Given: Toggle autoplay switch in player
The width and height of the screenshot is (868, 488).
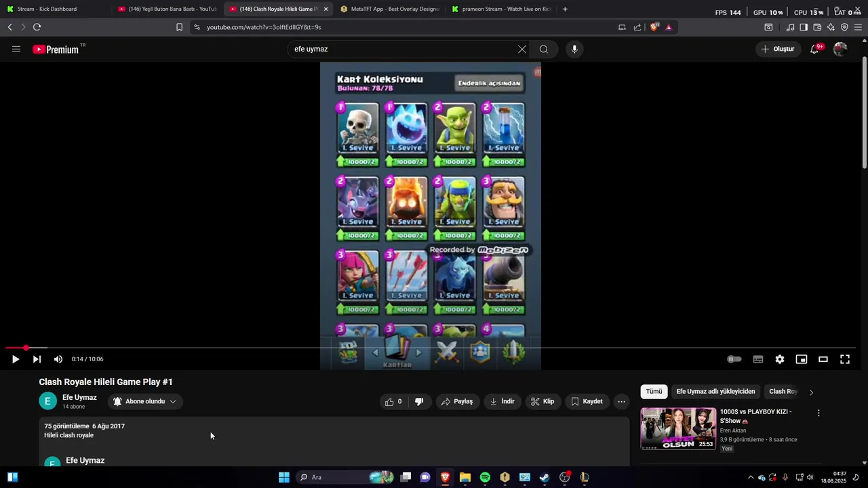Looking at the screenshot, I should click(734, 359).
